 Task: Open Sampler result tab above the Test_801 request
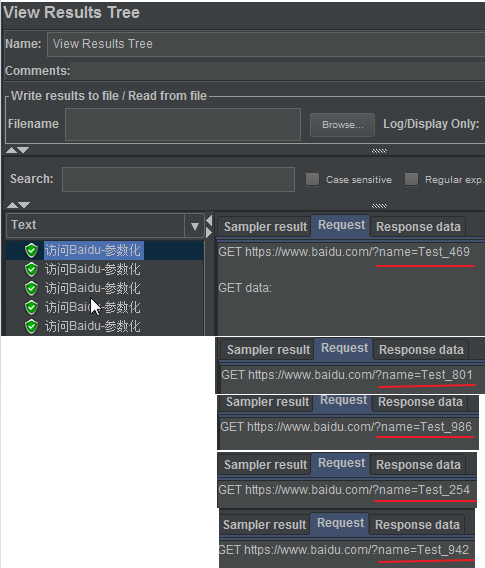click(268, 350)
